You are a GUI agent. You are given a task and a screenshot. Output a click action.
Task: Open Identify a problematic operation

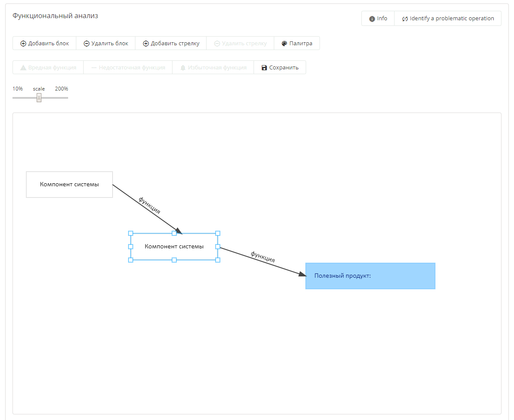pyautogui.click(x=448, y=19)
